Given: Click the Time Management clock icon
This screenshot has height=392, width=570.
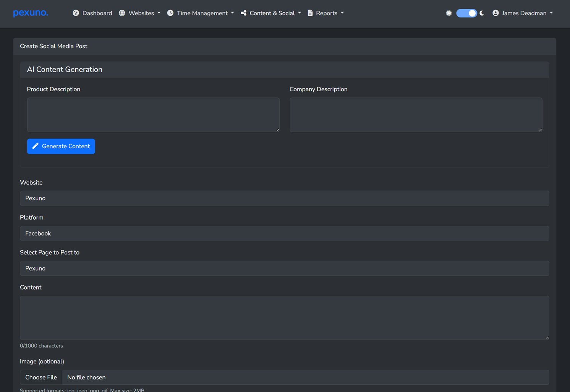Looking at the screenshot, I should (x=170, y=13).
